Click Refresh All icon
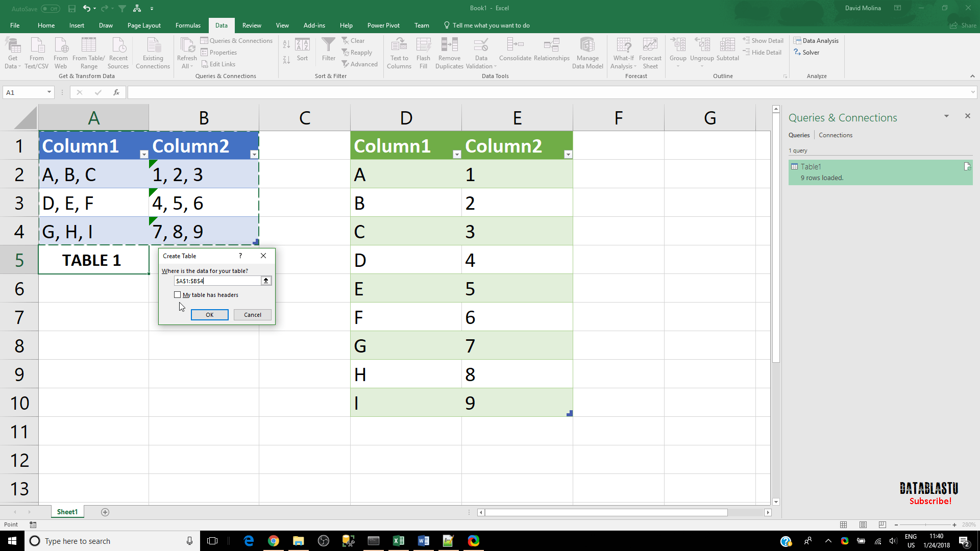The height and width of the screenshot is (551, 980). click(187, 53)
